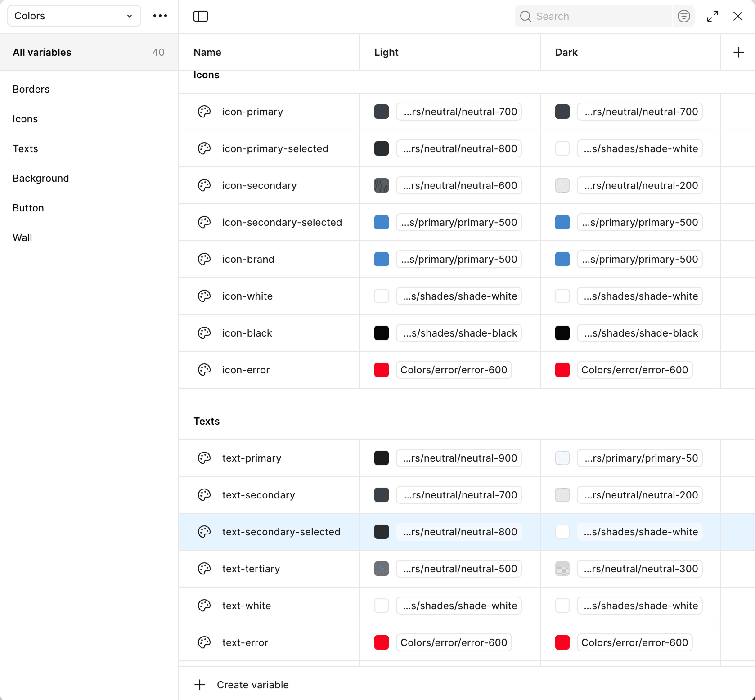The height and width of the screenshot is (700, 755).
Task: Click the search filter icon
Action: coord(683,16)
